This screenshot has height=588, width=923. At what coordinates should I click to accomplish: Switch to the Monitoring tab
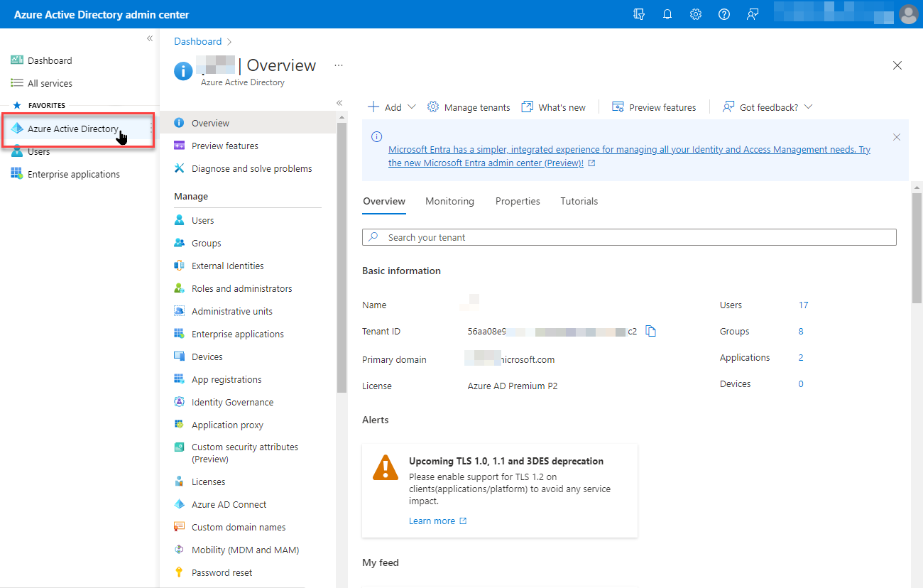pos(449,201)
